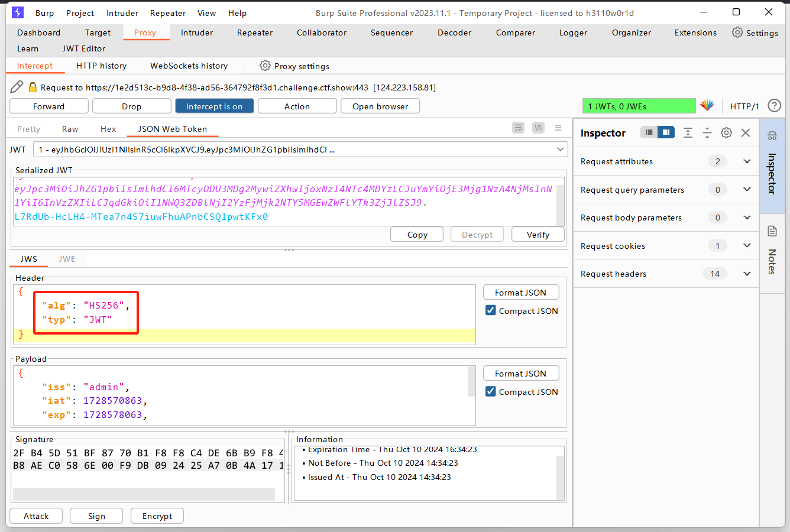Click the pencil edit icon beside request URL

point(17,87)
